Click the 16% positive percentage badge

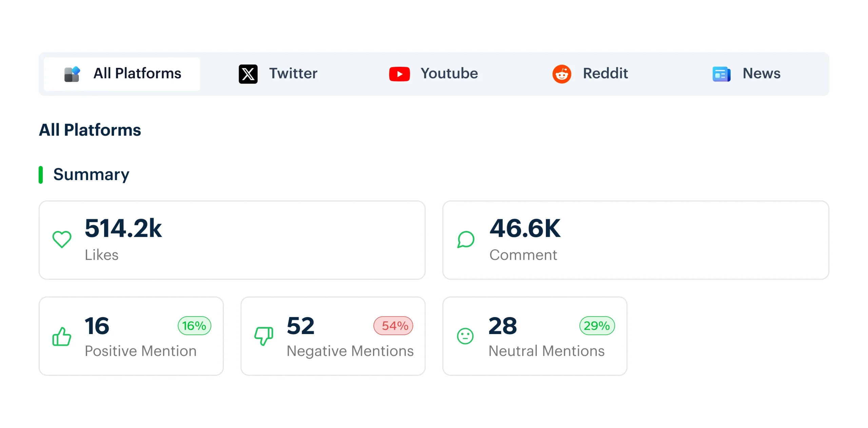coord(195,326)
